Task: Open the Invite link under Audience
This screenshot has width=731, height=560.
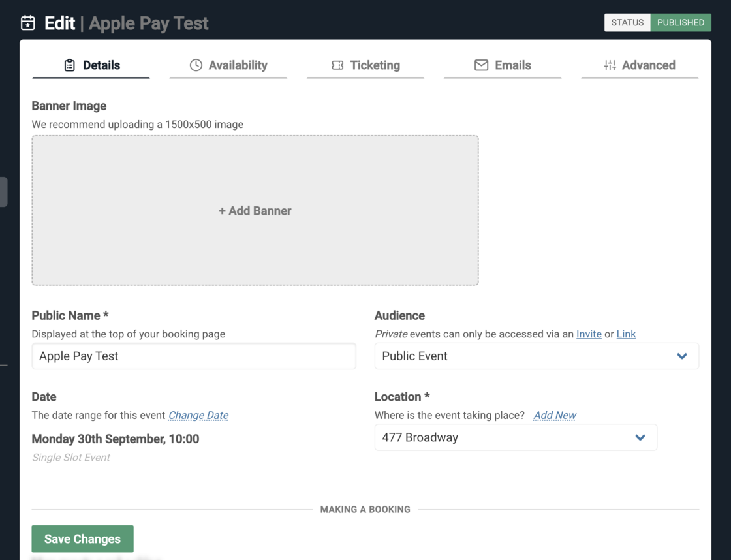Action: (589, 334)
